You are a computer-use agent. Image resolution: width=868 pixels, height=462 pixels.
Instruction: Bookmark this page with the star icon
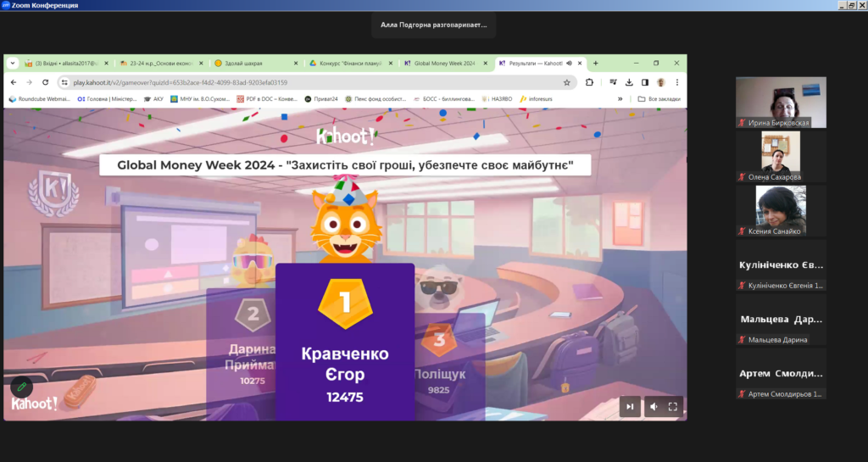567,82
